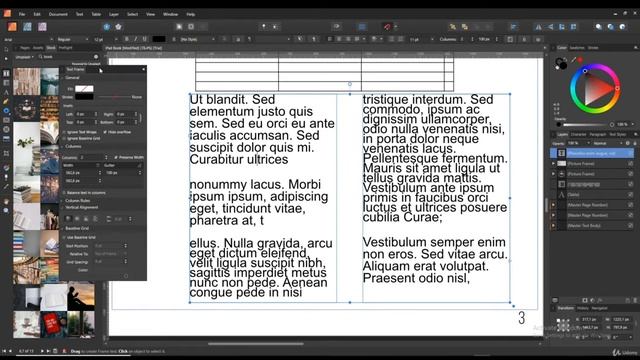
Task: Select the Frame Text tool
Action: (x=6, y=73)
